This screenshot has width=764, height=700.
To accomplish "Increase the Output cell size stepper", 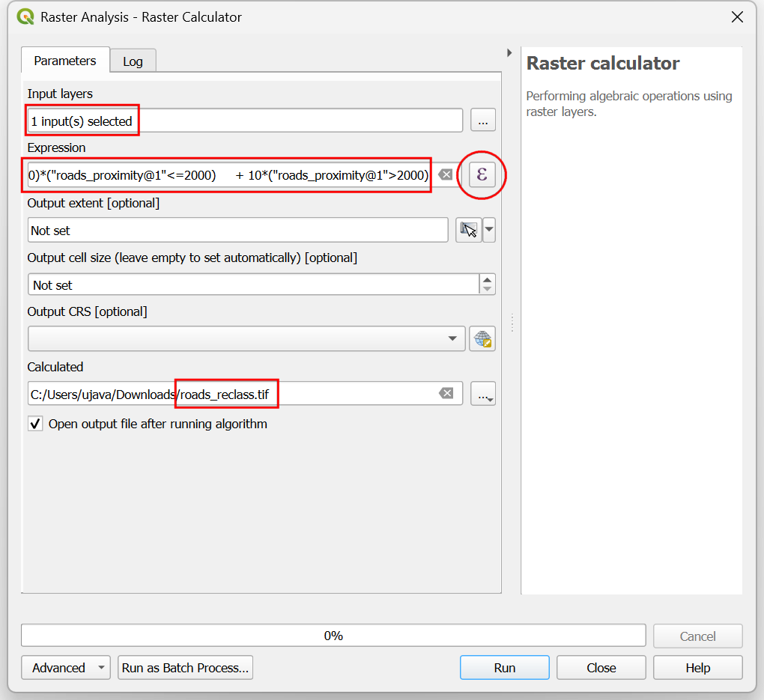I will click(488, 280).
